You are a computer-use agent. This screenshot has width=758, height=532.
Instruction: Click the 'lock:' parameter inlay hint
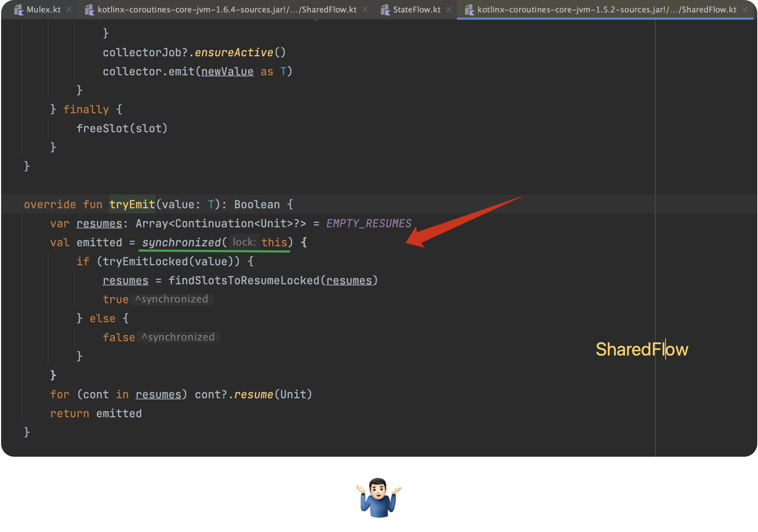pyautogui.click(x=244, y=242)
